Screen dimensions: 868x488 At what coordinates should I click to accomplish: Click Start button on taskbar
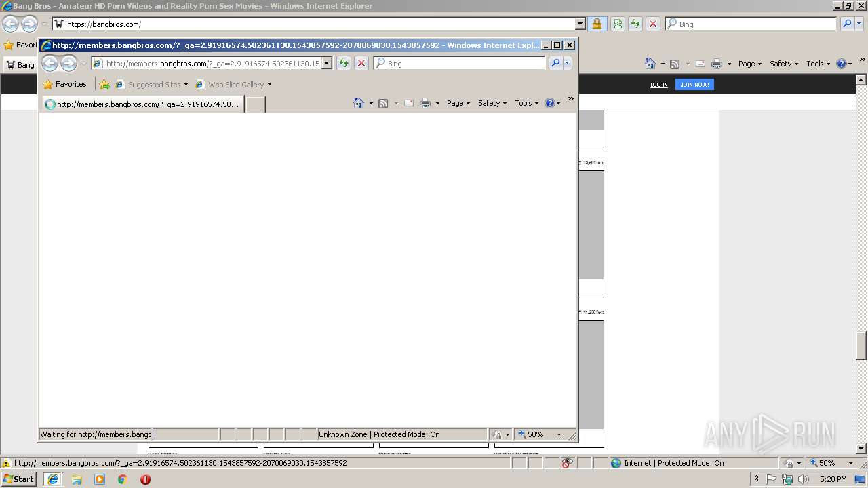(x=19, y=479)
